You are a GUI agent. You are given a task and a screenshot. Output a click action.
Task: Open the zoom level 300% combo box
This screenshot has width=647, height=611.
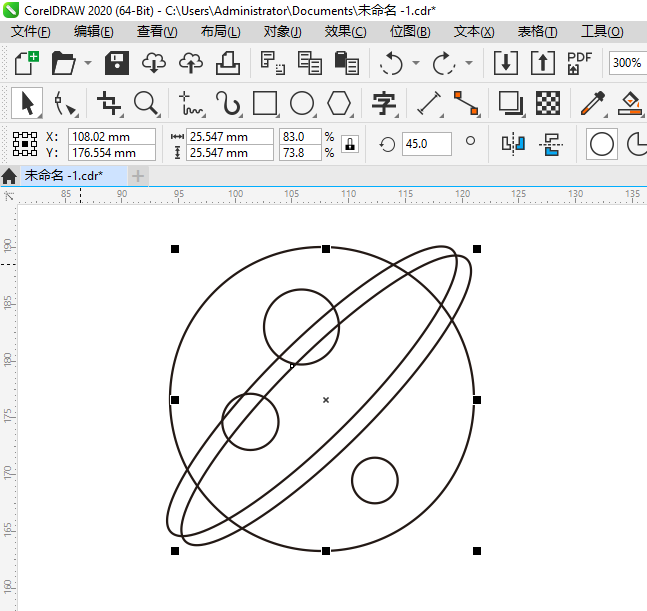click(x=628, y=63)
